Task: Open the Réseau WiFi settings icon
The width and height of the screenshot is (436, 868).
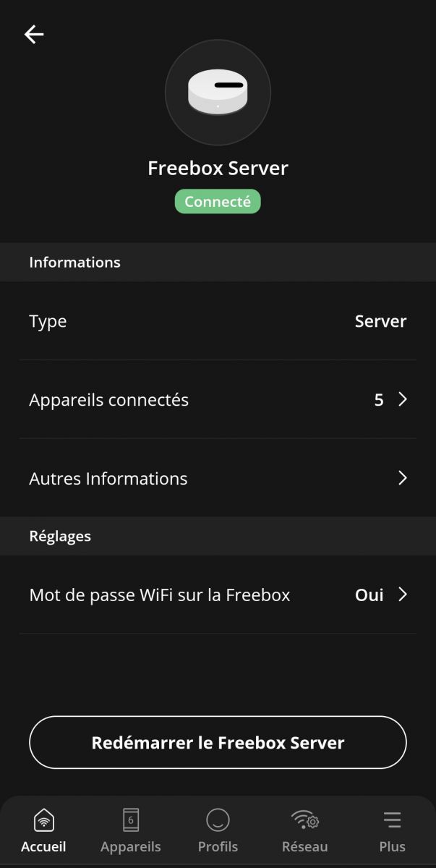Action: (305, 820)
